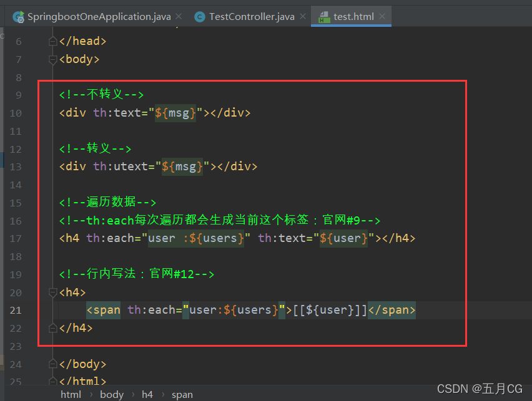Select the html breadcrumb
Screen dimensions: 532x401
[71, 395]
